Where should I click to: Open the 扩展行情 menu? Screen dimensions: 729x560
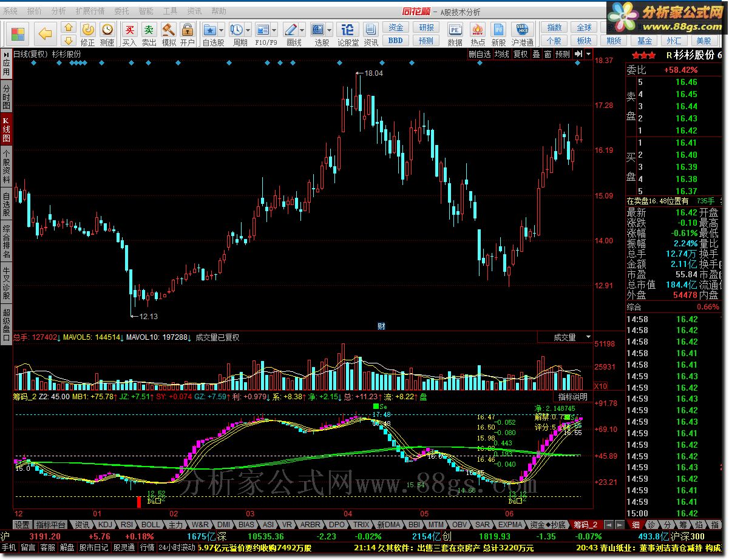[x=90, y=11]
